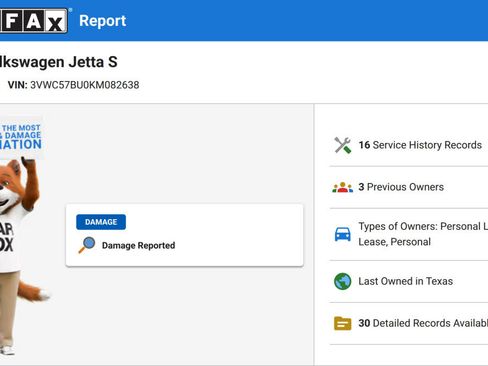Select 3 Previous Owners text
Viewport: 488px width, 366px height.
[x=401, y=187]
